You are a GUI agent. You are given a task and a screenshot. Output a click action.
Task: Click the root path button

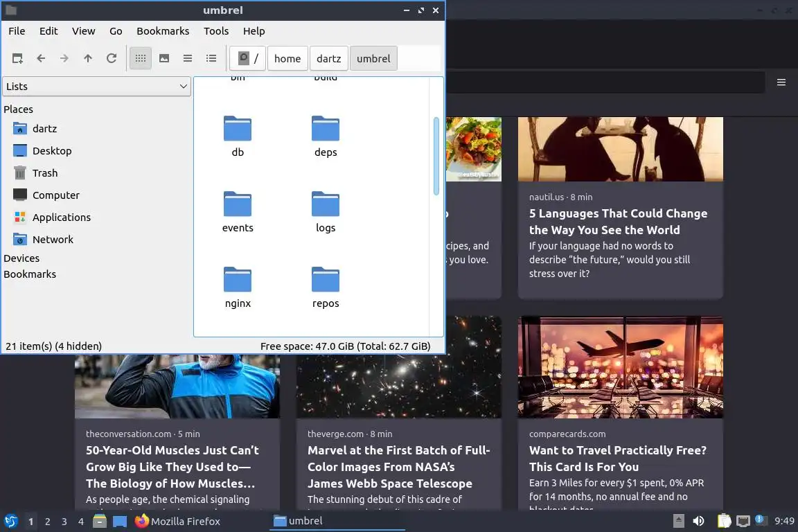click(248, 59)
